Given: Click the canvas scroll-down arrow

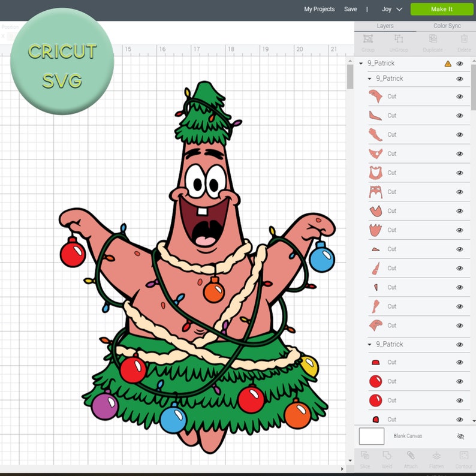Looking at the screenshot, I should pyautogui.click(x=350, y=460).
